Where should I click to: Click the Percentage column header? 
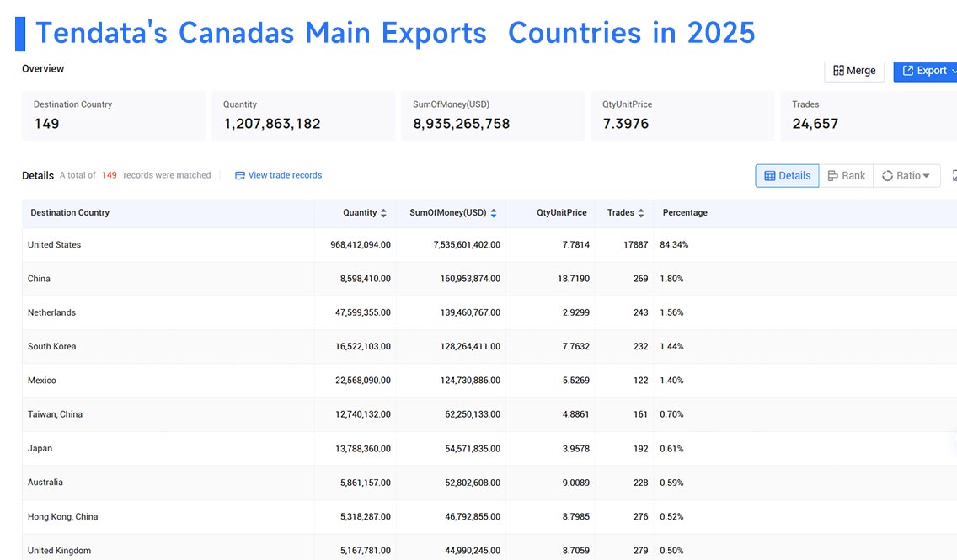(x=685, y=212)
